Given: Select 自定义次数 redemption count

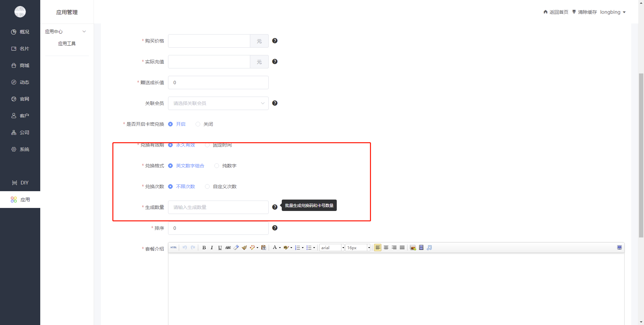Looking at the screenshot, I should pos(221,186).
